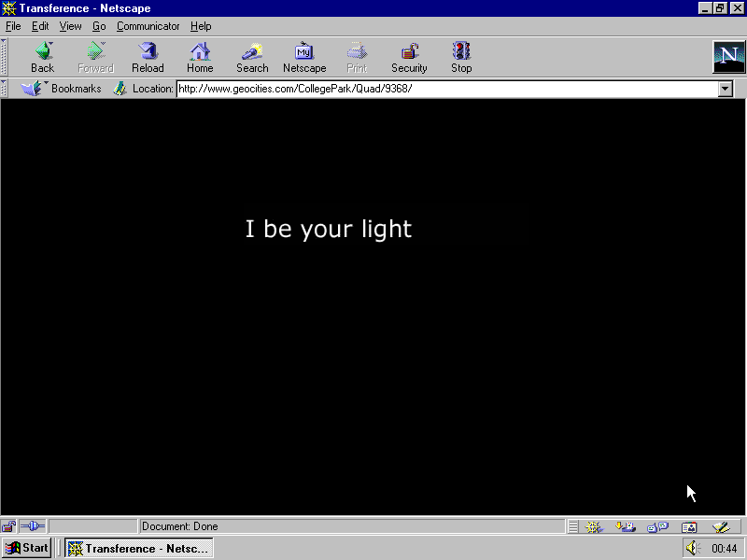This screenshot has height=560, width=747.
Task: Toggle online/offline connection icon in status bar
Action: click(33, 526)
